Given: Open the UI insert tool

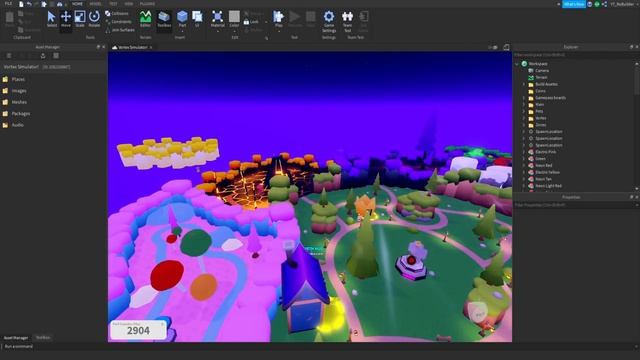Looking at the screenshot, I should coord(197,19).
